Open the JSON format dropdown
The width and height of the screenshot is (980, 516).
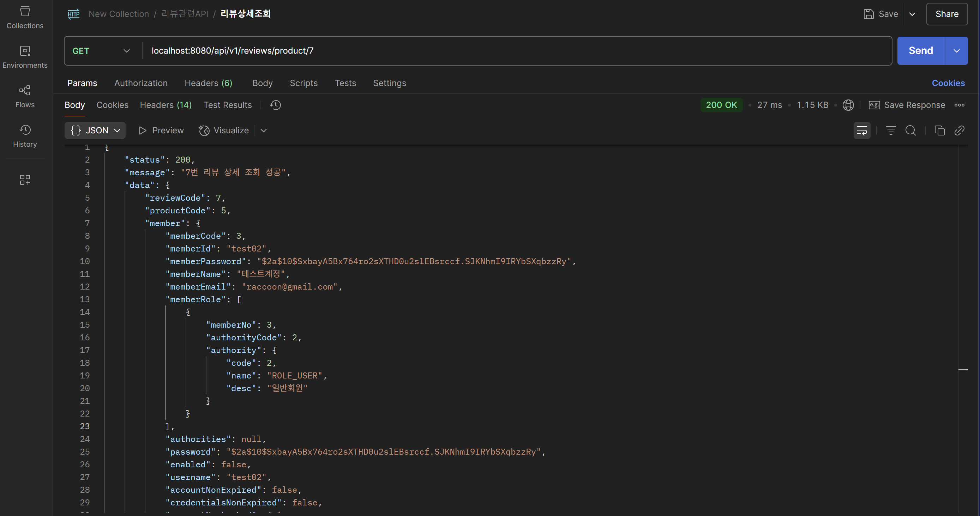95,130
